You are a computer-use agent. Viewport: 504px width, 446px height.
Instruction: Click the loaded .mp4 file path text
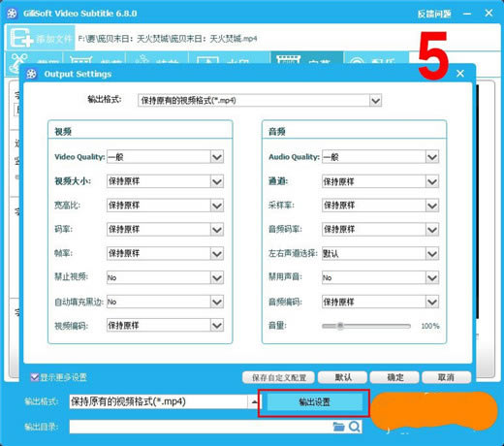point(168,39)
